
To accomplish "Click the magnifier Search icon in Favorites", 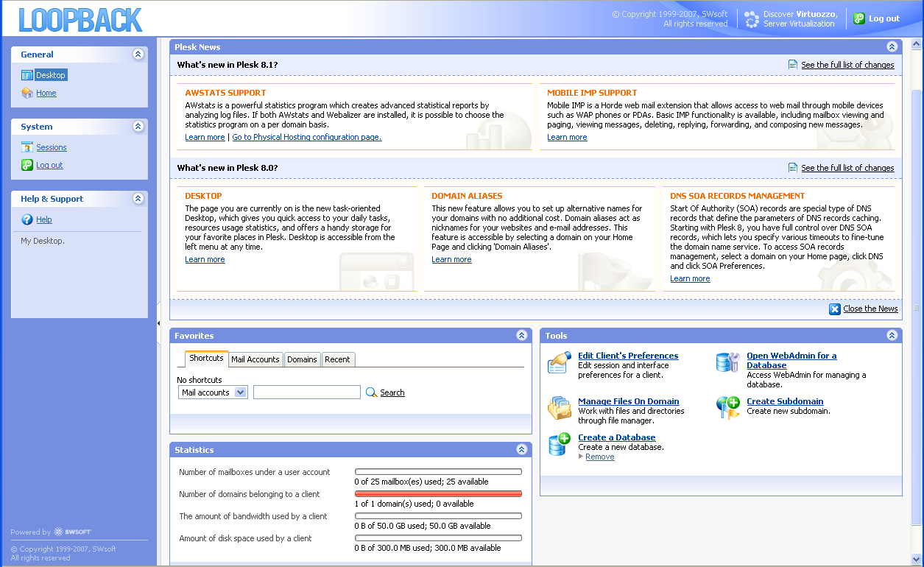I will [x=372, y=392].
